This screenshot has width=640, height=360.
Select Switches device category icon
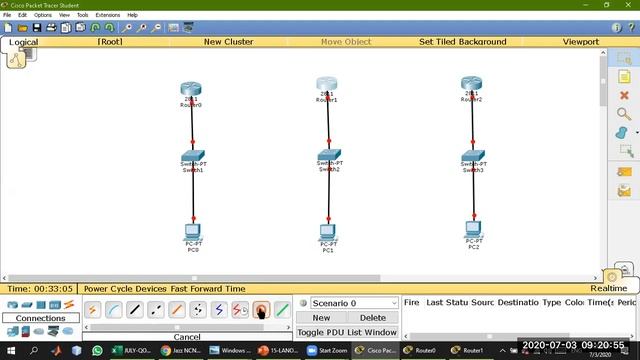pos(27,304)
